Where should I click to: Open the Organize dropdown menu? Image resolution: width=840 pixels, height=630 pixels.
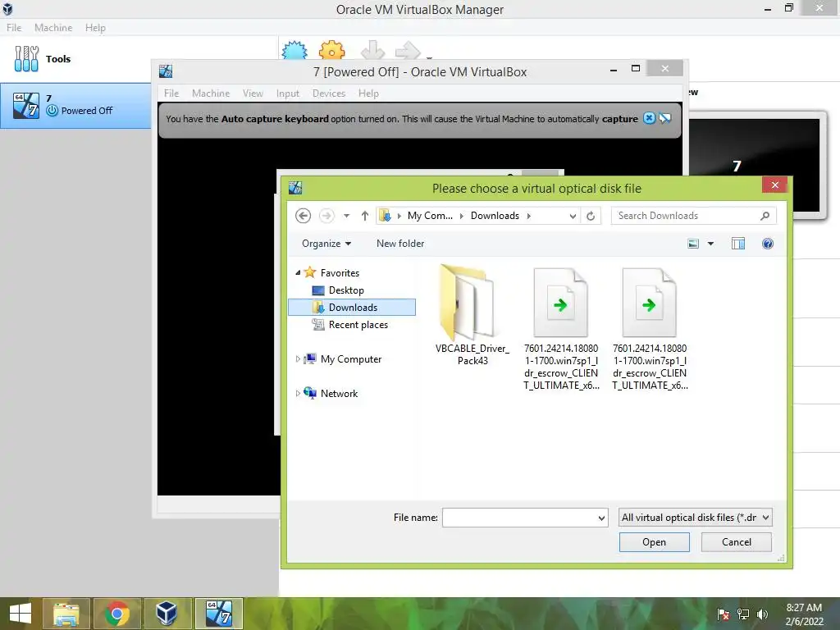[326, 244]
